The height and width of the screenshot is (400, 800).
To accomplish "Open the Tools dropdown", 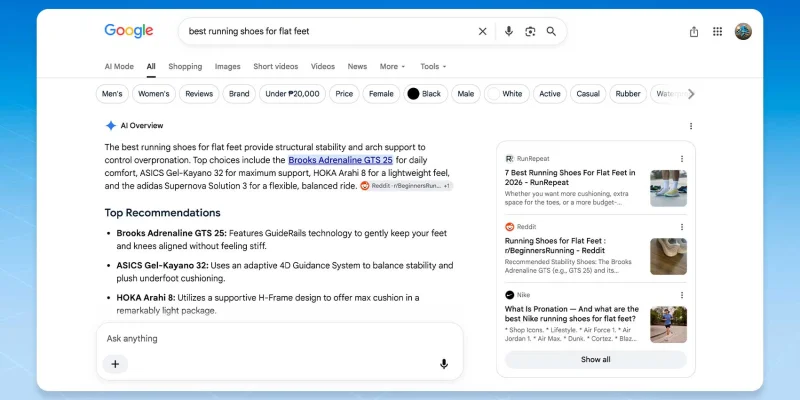I will (433, 66).
